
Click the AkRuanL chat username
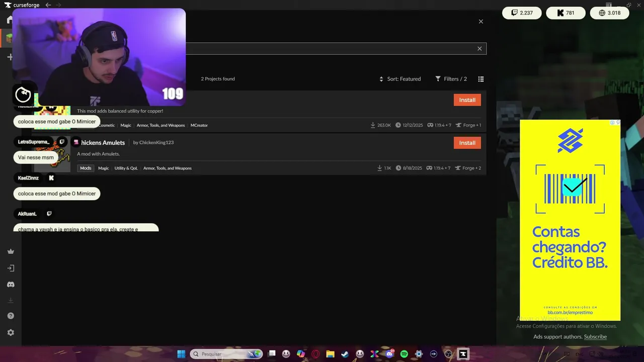(x=27, y=214)
